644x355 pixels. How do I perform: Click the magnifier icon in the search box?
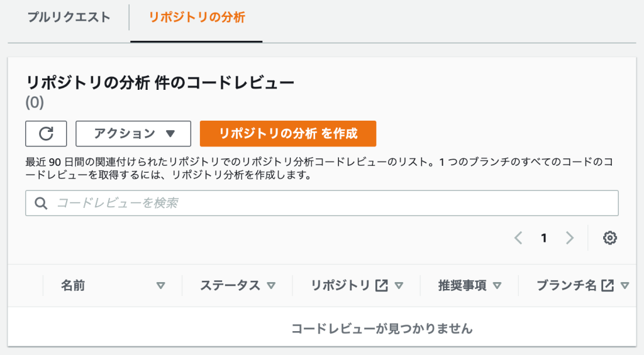click(42, 204)
